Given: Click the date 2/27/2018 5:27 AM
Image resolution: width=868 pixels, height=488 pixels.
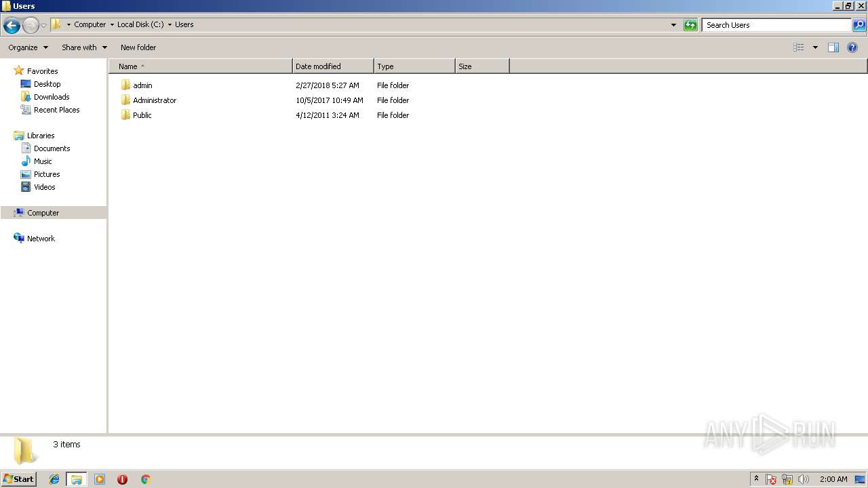Looking at the screenshot, I should 328,85.
